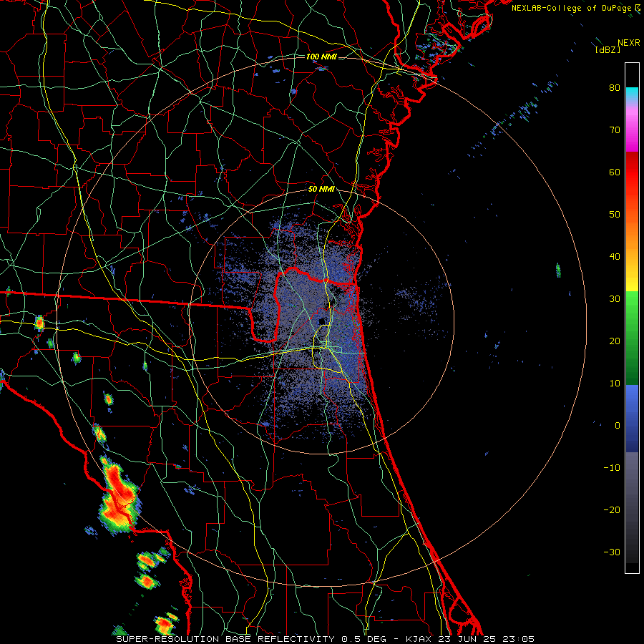644x644 pixels.
Task: Click the 0 value on dBZ scale
Action: 618,426
